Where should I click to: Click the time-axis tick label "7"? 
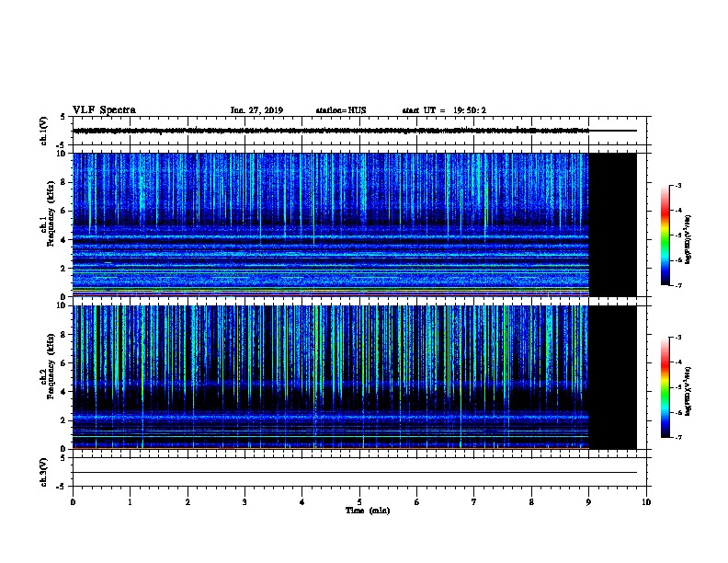click(474, 502)
